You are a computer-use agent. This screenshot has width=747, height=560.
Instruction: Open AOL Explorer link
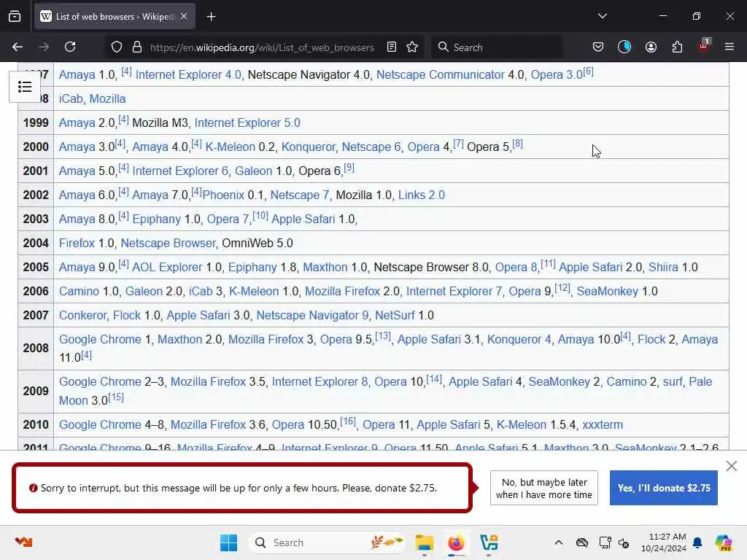[x=167, y=267]
